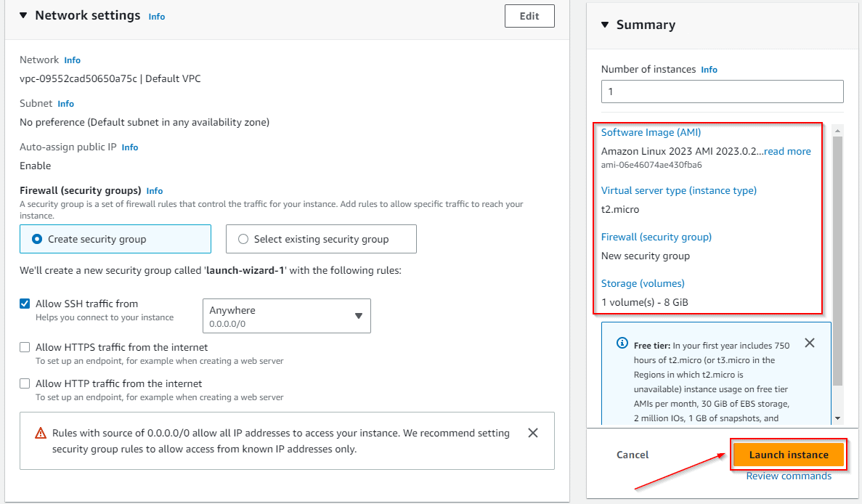Open Info beside Number of instances
Screen dimensions: 862x504
709,69
